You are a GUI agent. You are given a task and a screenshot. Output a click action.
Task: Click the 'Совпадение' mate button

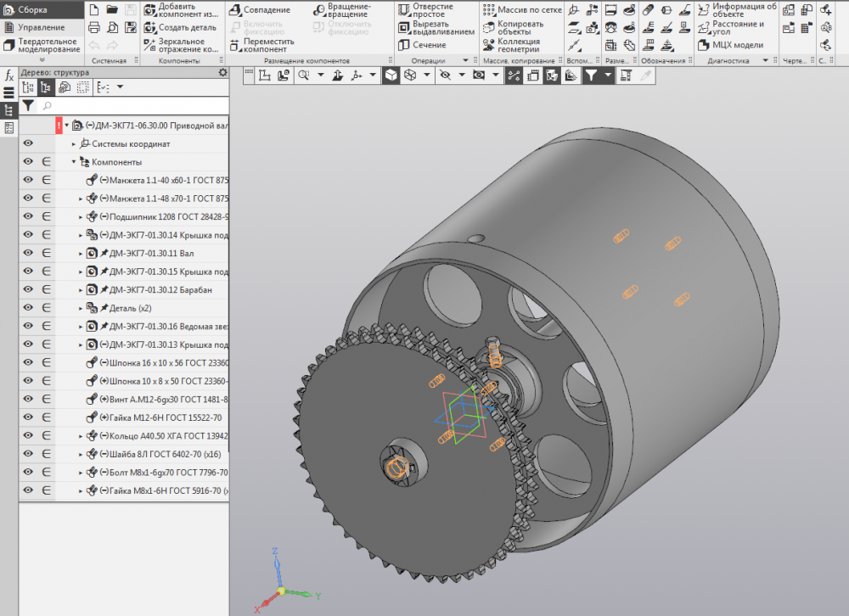[x=260, y=10]
